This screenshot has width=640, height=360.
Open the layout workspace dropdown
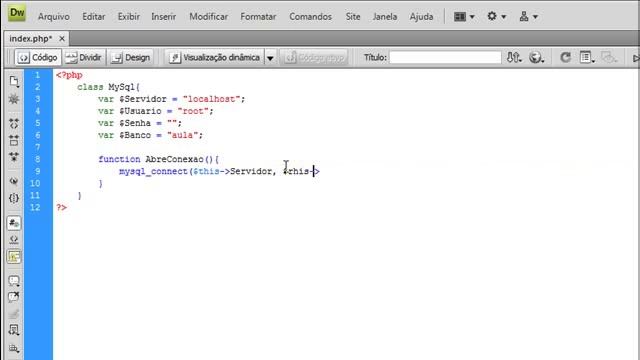tap(464, 17)
